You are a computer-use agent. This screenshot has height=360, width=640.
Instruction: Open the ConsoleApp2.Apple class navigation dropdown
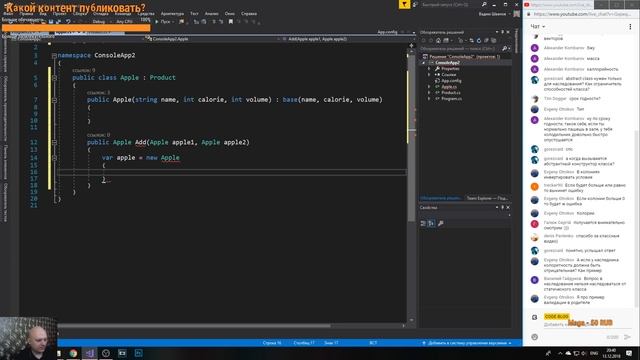tap(212, 39)
